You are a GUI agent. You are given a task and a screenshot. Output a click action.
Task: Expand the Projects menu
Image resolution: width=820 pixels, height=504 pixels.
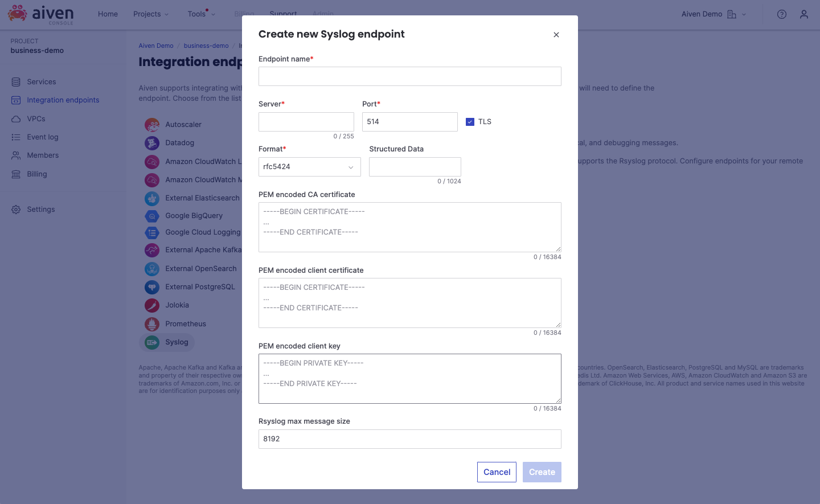coord(151,14)
